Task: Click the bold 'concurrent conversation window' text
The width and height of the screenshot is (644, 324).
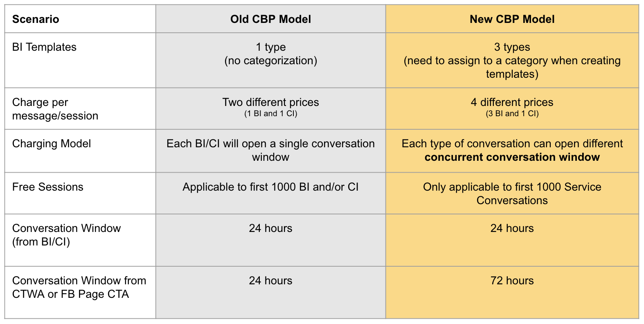Action: (512, 157)
